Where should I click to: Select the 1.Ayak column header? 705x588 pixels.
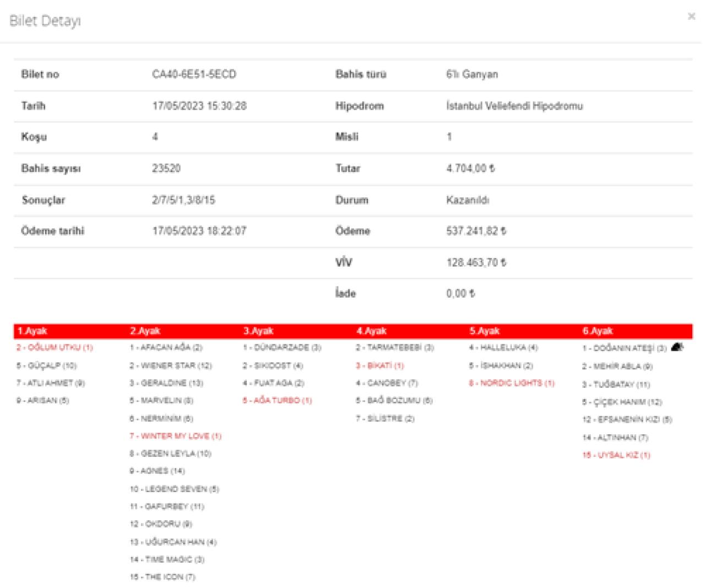(x=32, y=331)
